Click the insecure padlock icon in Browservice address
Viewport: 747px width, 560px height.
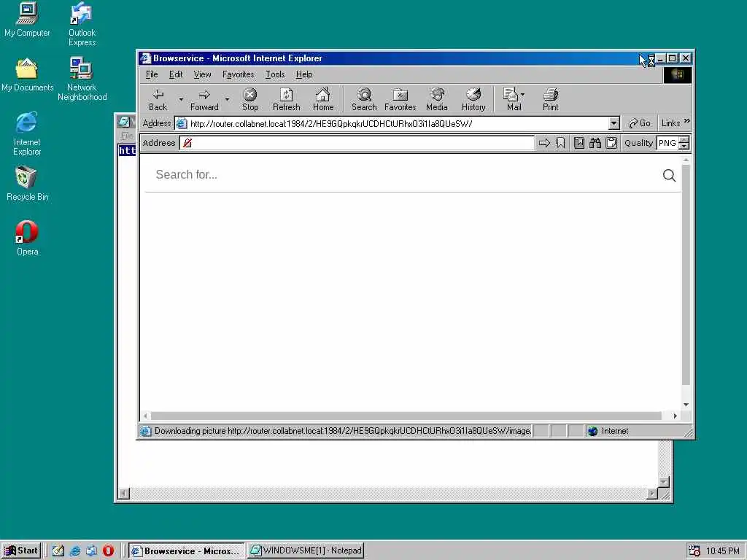[x=187, y=143]
